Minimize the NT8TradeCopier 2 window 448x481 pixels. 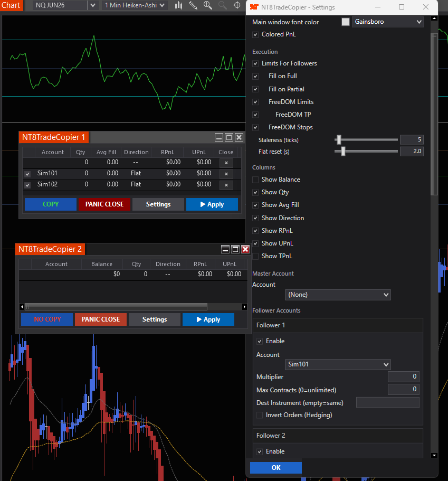click(x=225, y=249)
